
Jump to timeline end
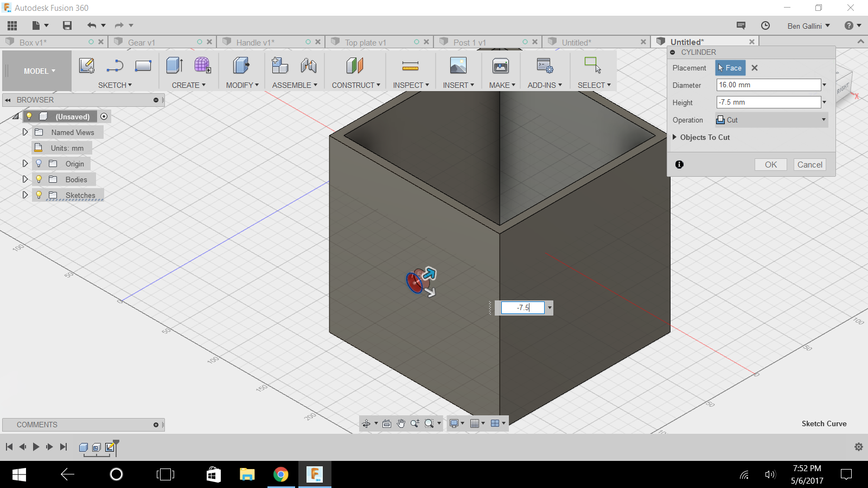coord(63,447)
